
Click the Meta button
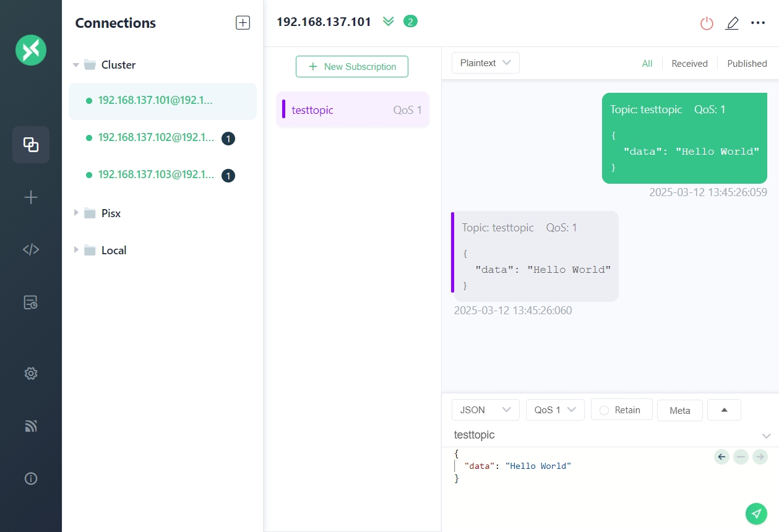(679, 411)
